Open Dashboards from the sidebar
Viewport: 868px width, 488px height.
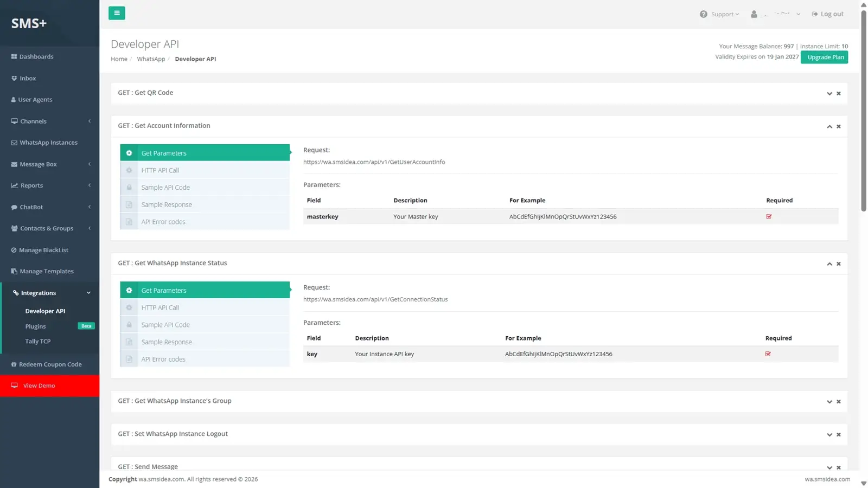click(36, 56)
